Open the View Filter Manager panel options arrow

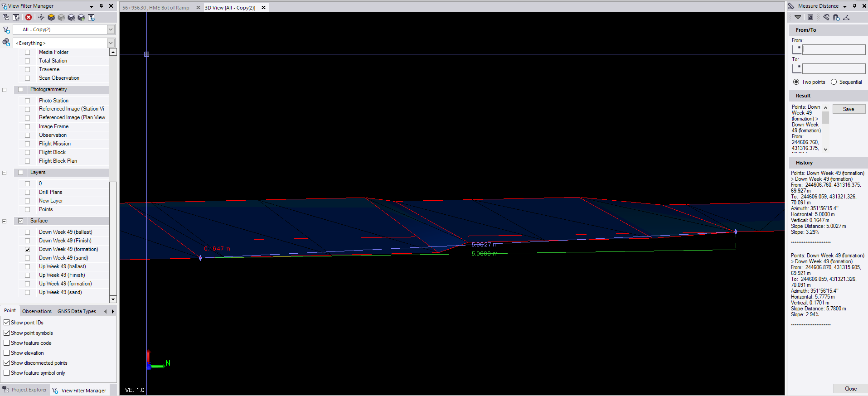92,6
